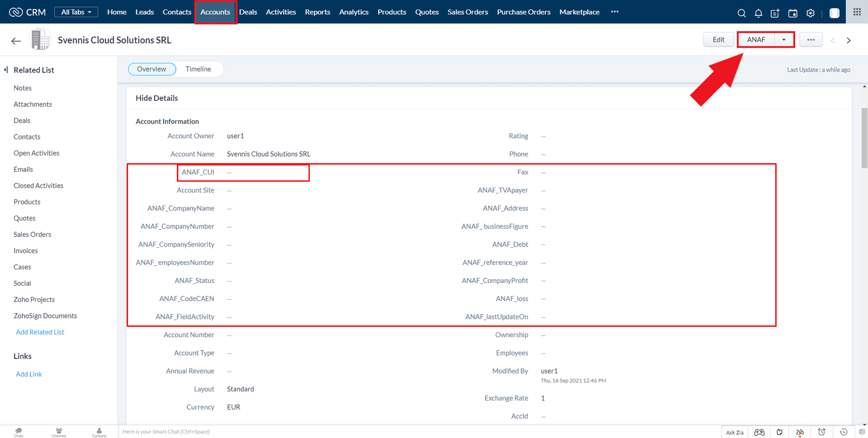The height and width of the screenshot is (438, 868).
Task: Open the search magnifier in the top bar
Action: coord(742,13)
